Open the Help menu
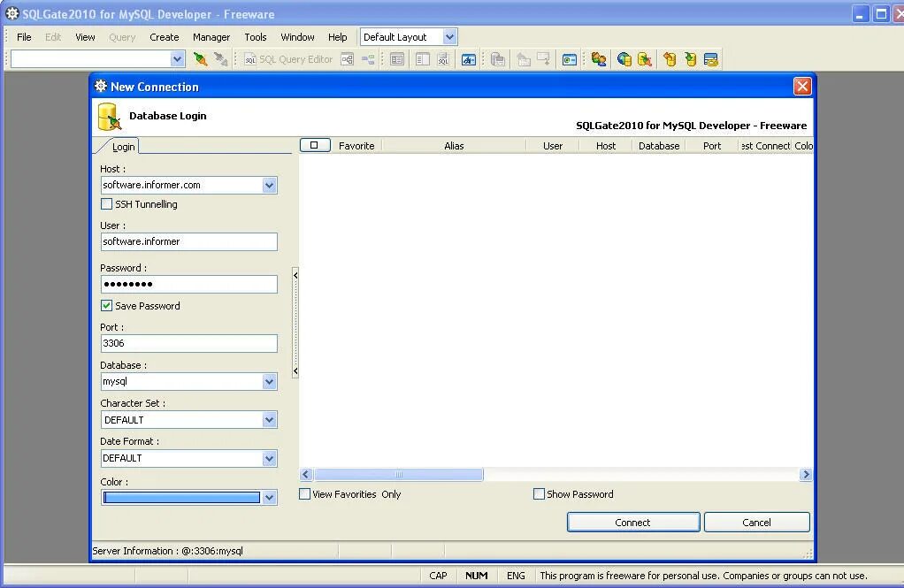 pos(338,37)
